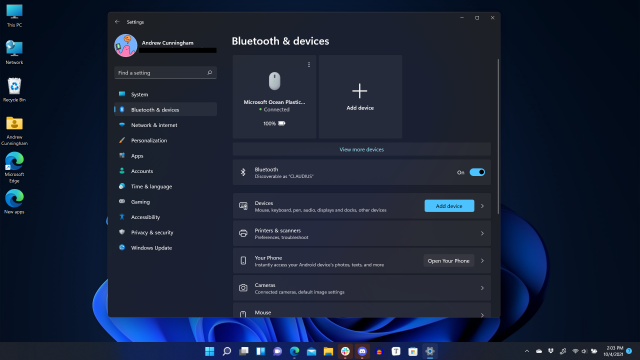Image resolution: width=640 pixels, height=360 pixels.
Task: Click the phone icon in Your Phone row
Action: click(243, 261)
